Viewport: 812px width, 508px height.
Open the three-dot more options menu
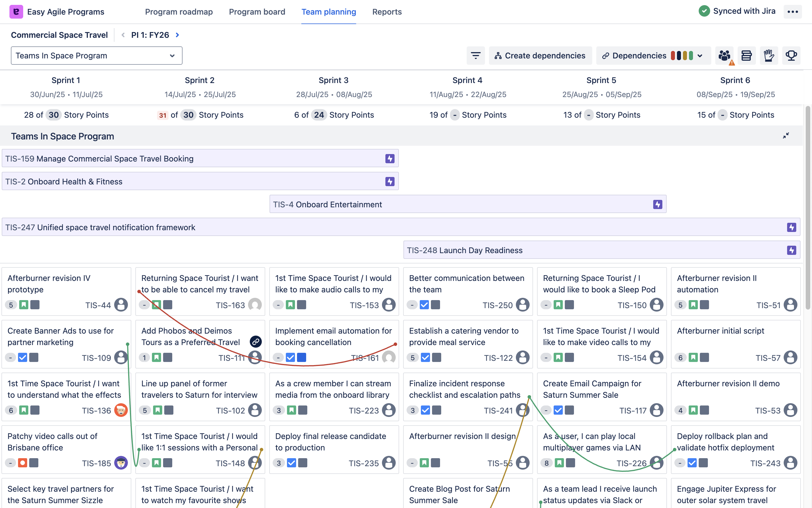[x=793, y=12]
